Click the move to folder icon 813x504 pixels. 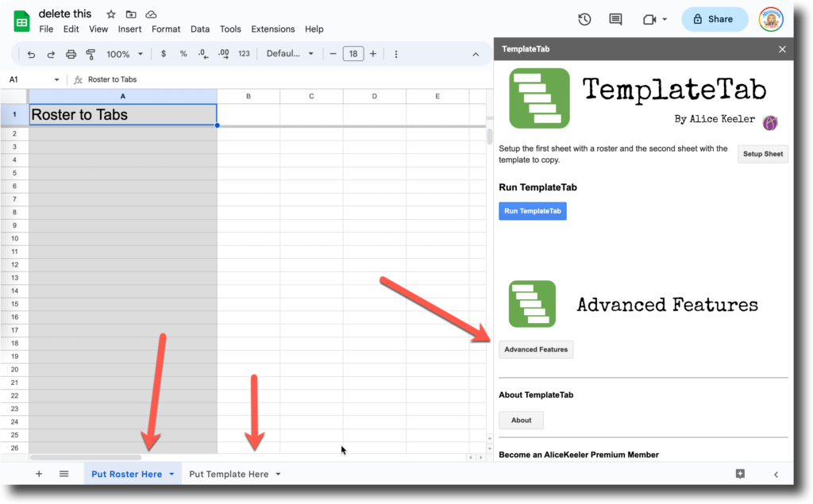point(131,14)
